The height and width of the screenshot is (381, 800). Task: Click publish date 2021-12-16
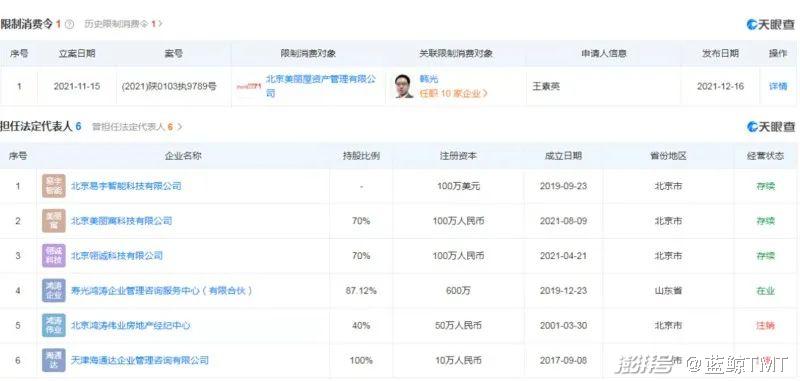(720, 87)
